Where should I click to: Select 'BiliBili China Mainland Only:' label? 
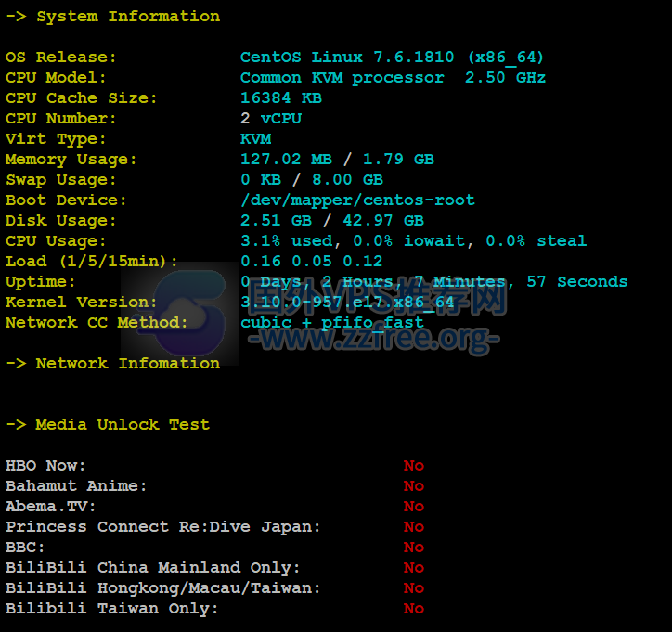click(x=152, y=568)
